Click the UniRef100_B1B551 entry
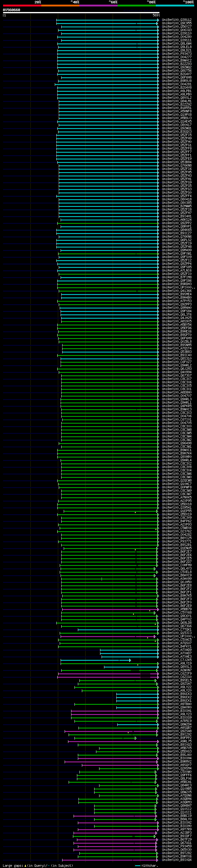 point(177,108)
